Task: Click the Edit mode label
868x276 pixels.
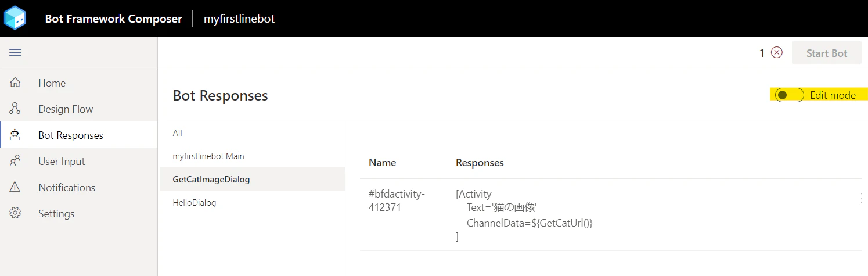Action: click(x=833, y=95)
